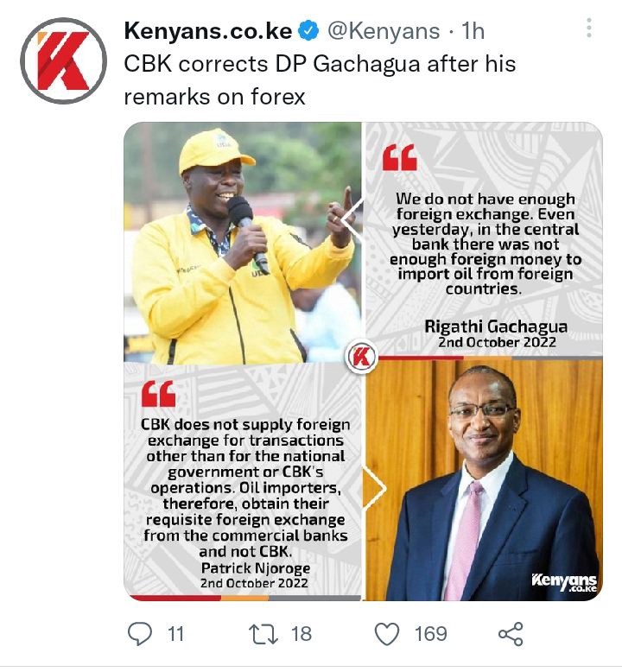View photo of man in yellow cap
This screenshot has width=622, height=672.
point(243,243)
